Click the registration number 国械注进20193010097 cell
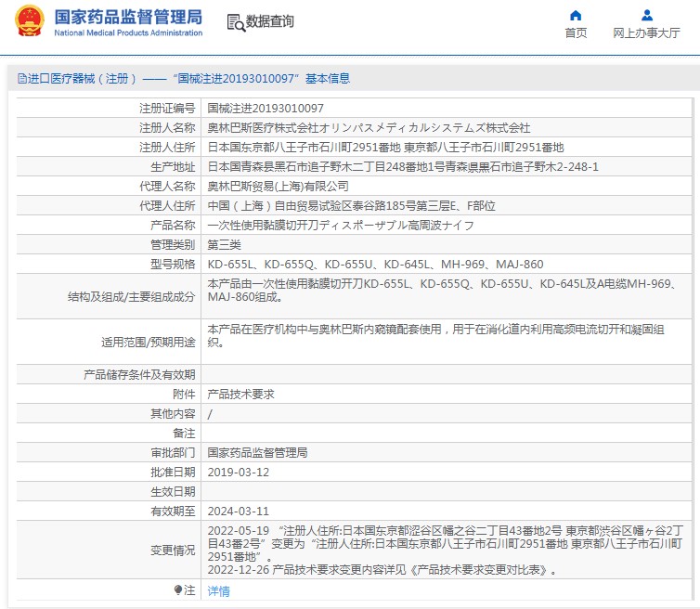The height and width of the screenshot is (609, 700). (266, 109)
